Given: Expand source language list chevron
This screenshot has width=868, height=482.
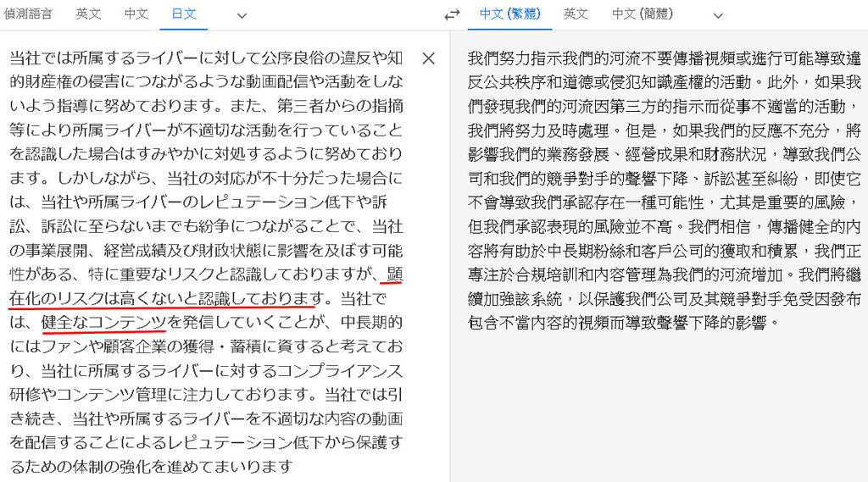Looking at the screenshot, I should tap(242, 15).
